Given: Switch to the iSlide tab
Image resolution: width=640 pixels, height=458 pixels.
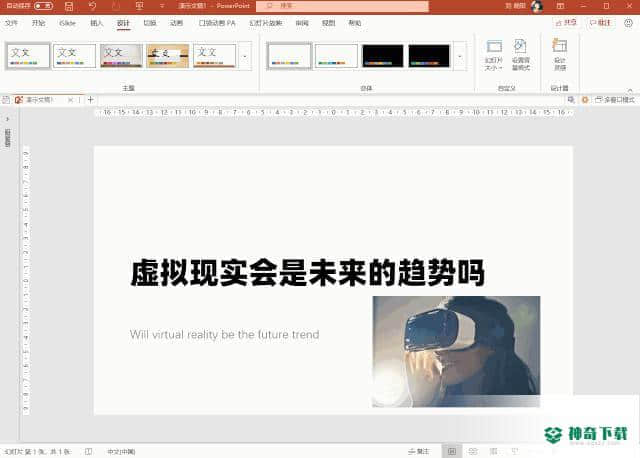Looking at the screenshot, I should click(x=67, y=23).
